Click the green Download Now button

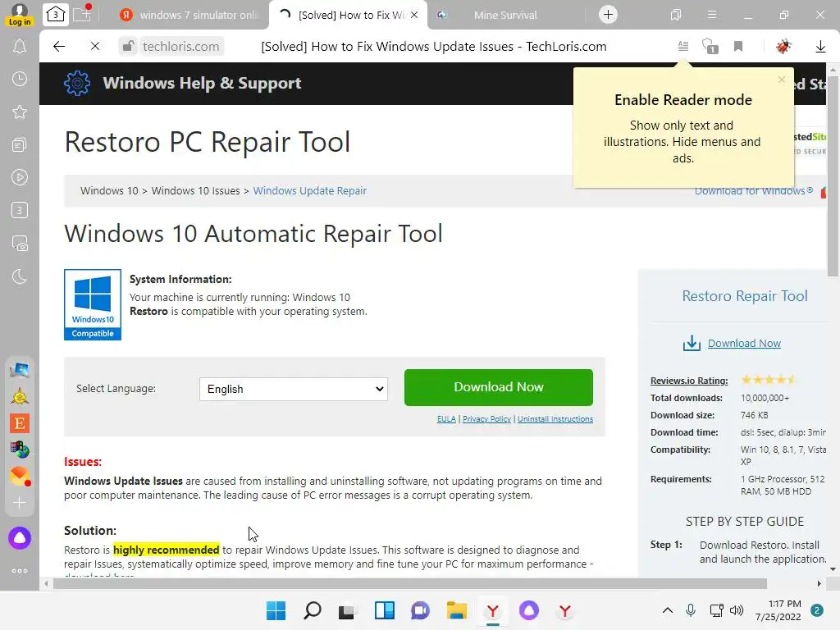(x=499, y=387)
